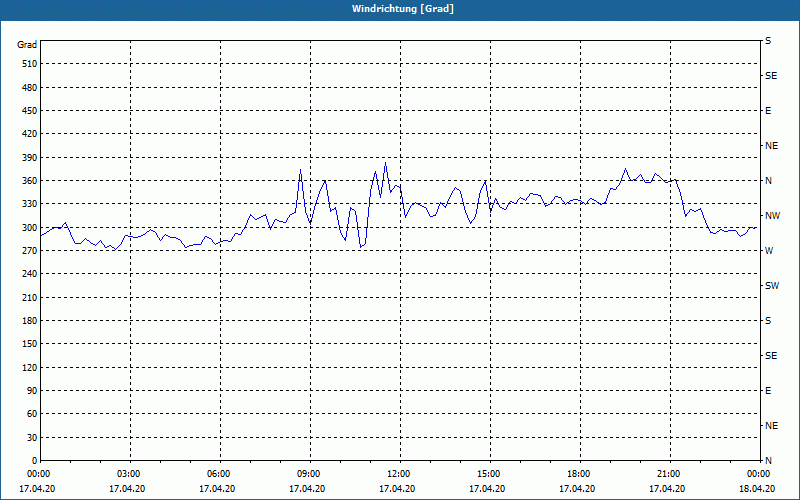This screenshot has width=800, height=500.
Task: Select y-axis tick label 300
Action: 30,228
